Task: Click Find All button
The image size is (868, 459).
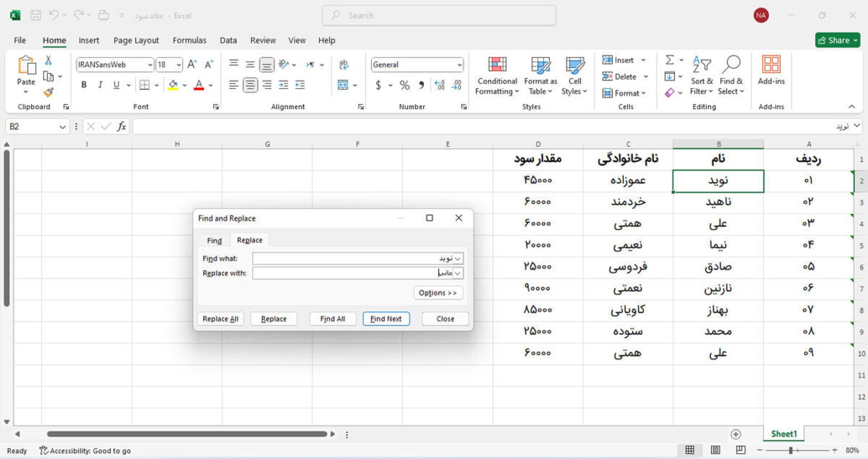Action: tap(332, 319)
